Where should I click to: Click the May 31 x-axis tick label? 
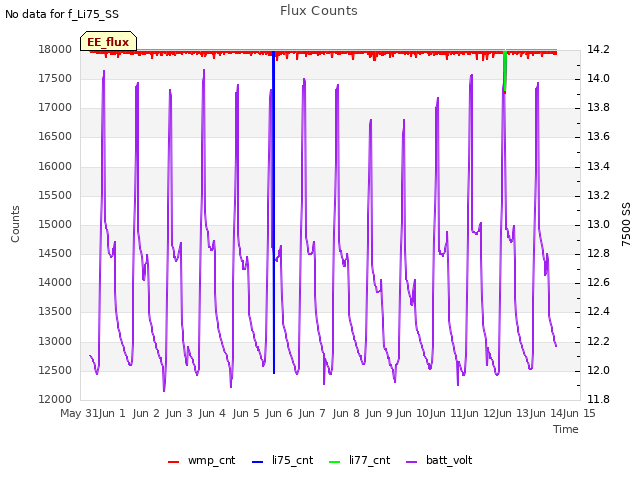click(x=79, y=413)
